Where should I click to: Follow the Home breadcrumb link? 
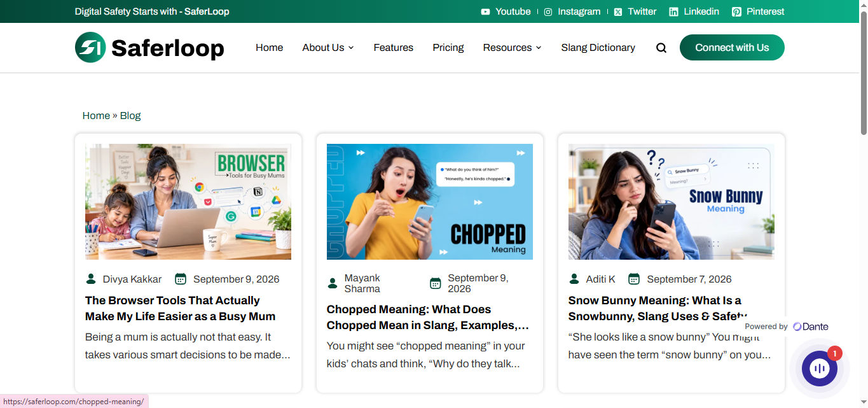96,115
